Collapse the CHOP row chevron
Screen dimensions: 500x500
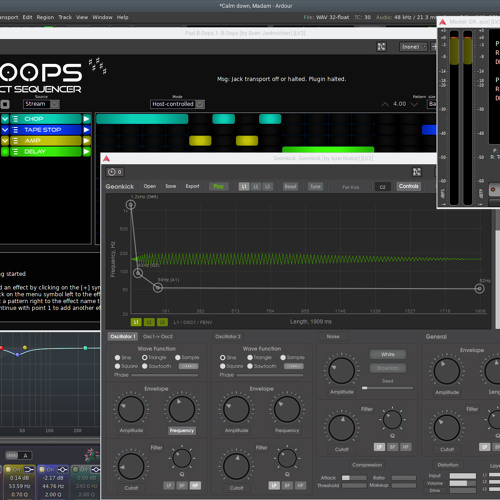click(5, 119)
